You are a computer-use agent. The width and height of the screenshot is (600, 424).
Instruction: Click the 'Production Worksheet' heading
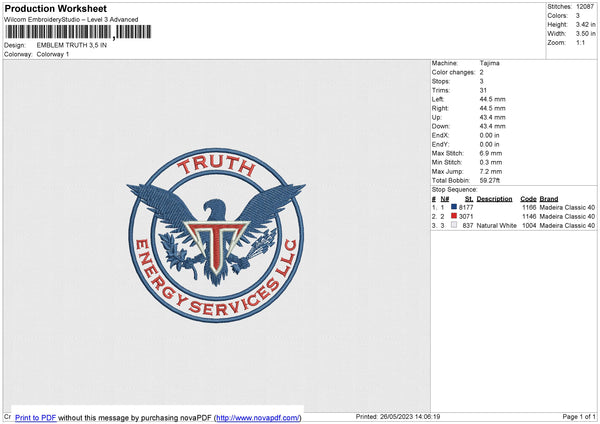pos(55,8)
